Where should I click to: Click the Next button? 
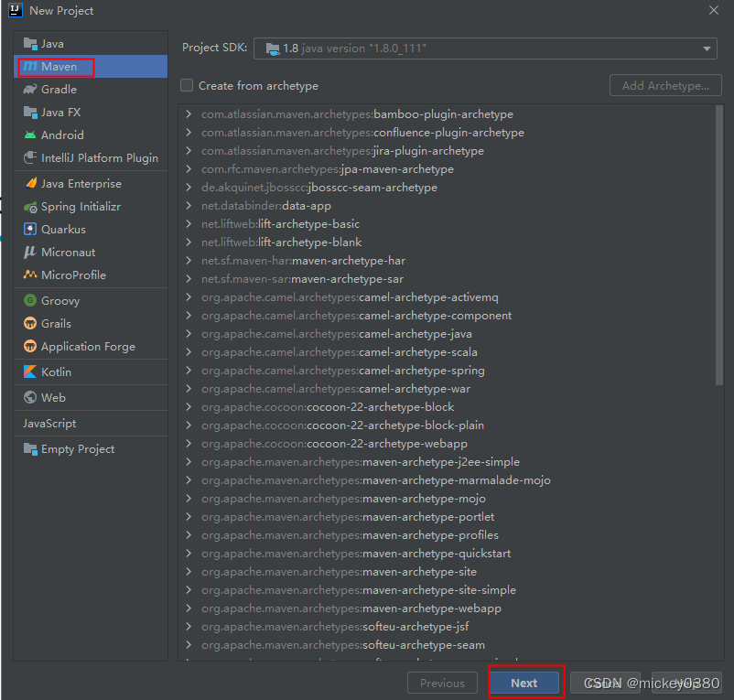click(x=524, y=683)
